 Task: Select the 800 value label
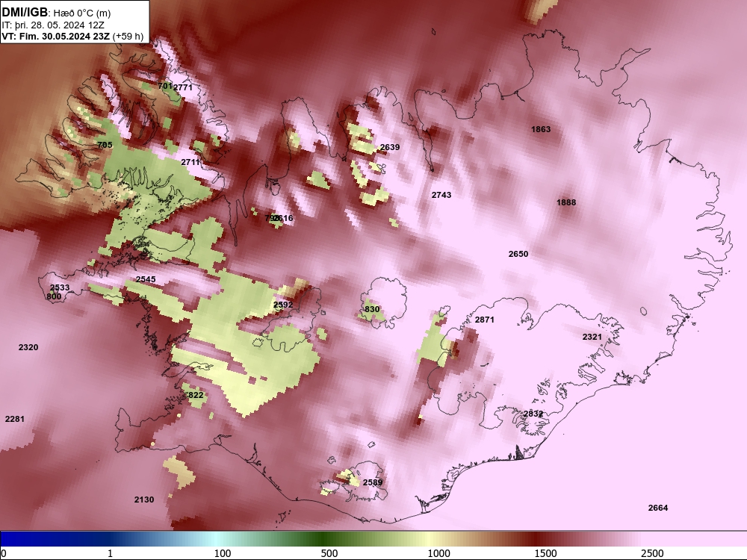(x=54, y=296)
